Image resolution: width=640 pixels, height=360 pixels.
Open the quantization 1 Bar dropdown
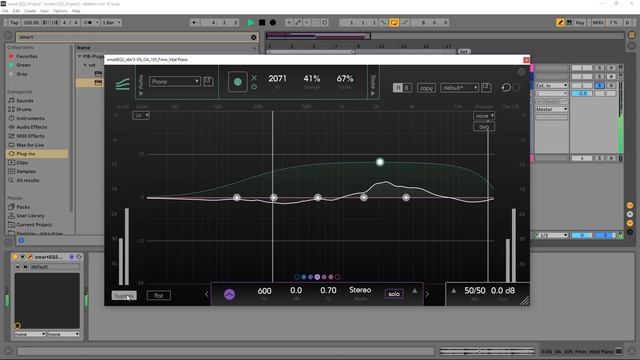111,22
